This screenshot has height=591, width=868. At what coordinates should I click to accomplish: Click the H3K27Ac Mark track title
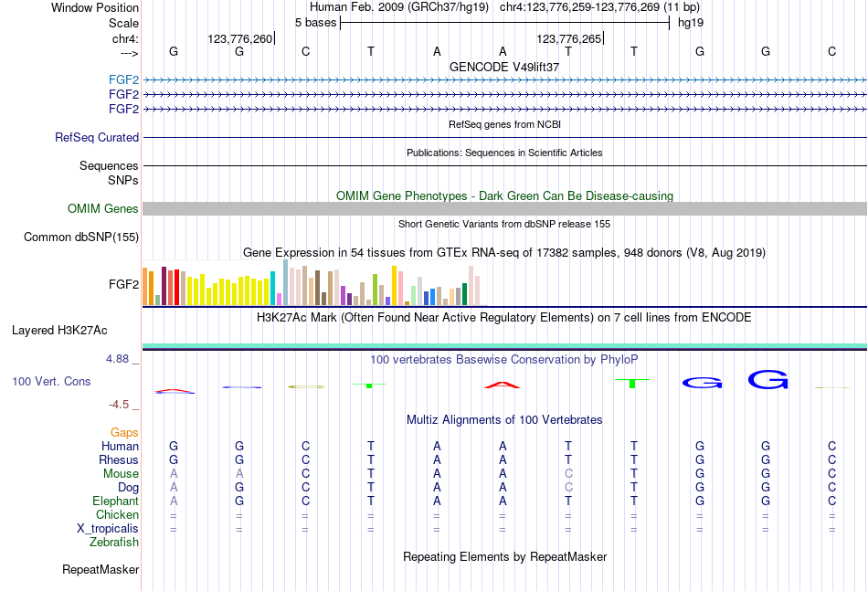504,318
